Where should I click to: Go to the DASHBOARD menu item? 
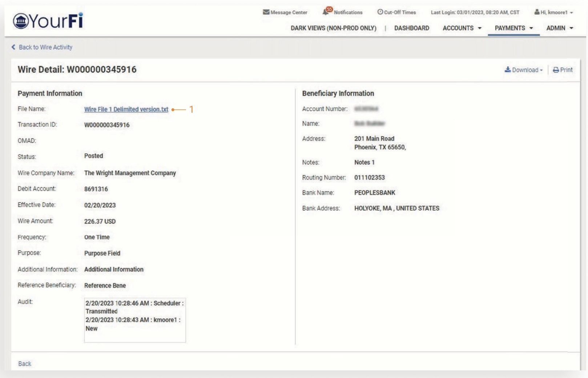coord(411,28)
